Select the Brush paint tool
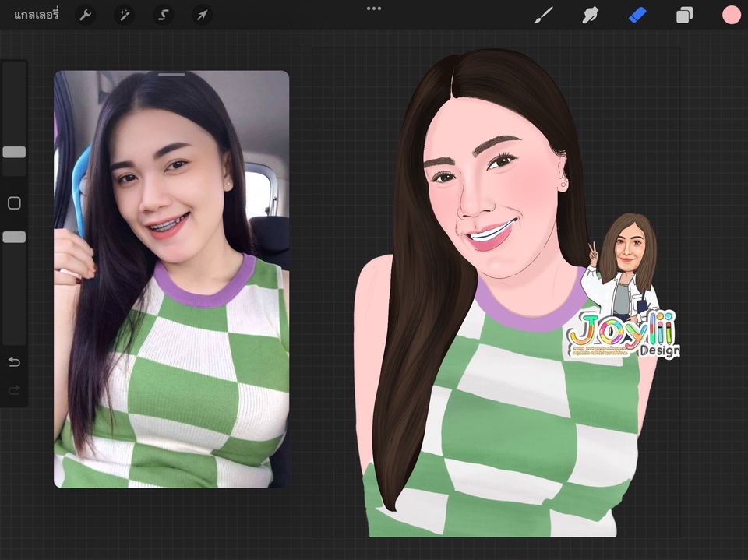 [x=543, y=15]
